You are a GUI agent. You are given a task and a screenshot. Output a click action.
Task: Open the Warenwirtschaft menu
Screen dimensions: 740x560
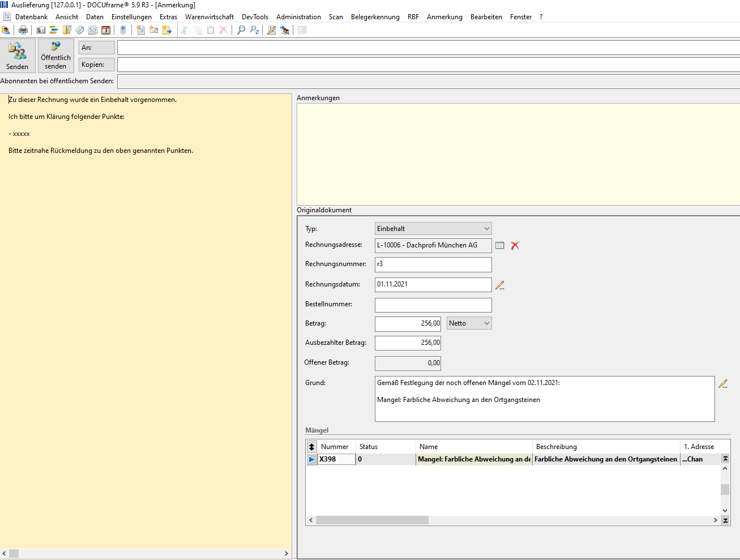[209, 17]
